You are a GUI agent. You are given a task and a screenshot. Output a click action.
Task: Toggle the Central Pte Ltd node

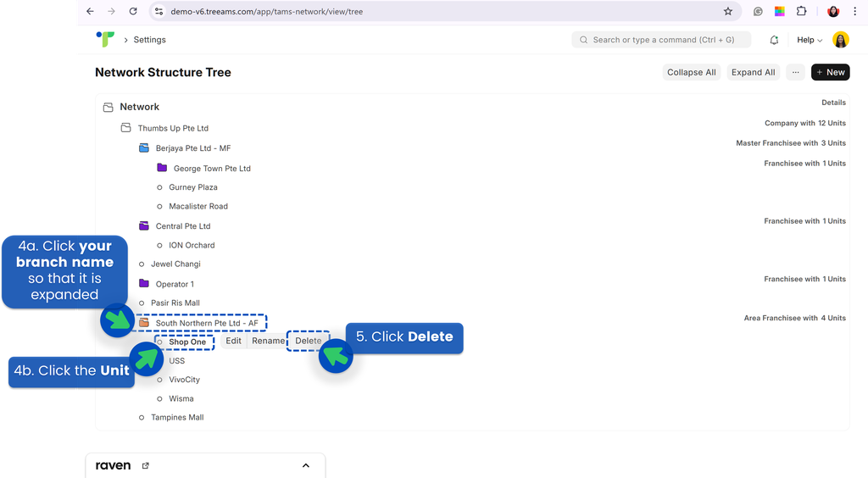point(183,226)
